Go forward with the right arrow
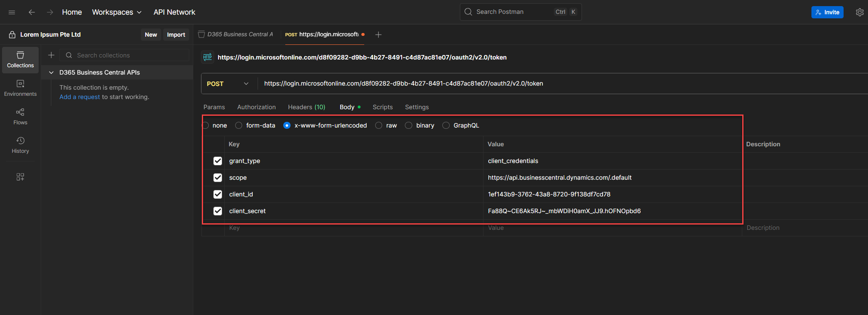This screenshot has width=868, height=315. 50,12
